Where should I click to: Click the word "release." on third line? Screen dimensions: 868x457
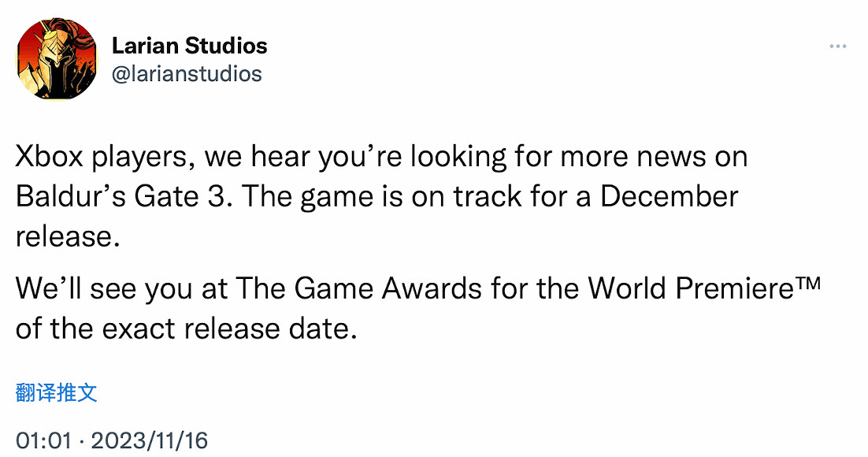(x=68, y=235)
